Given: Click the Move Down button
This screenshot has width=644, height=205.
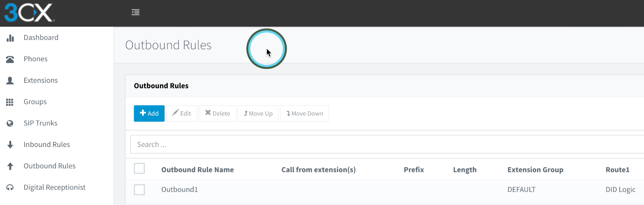Looking at the screenshot, I should [305, 113].
